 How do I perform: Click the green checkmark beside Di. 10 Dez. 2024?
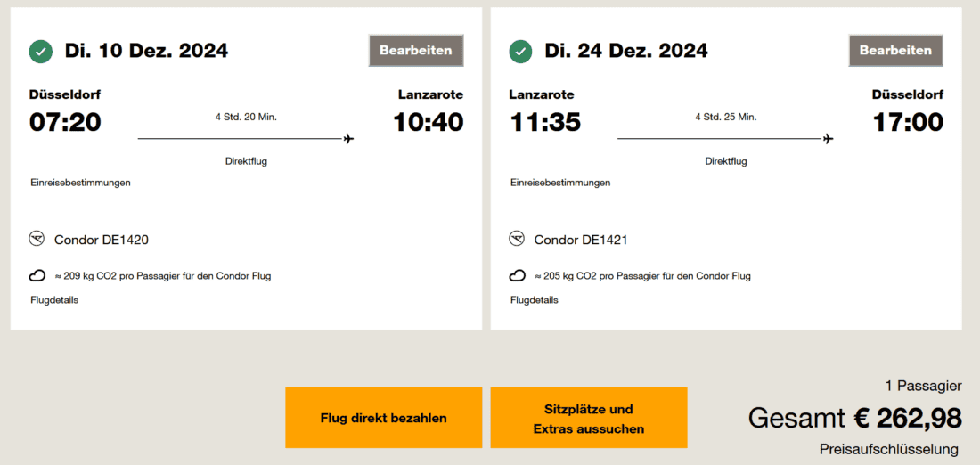(x=41, y=52)
